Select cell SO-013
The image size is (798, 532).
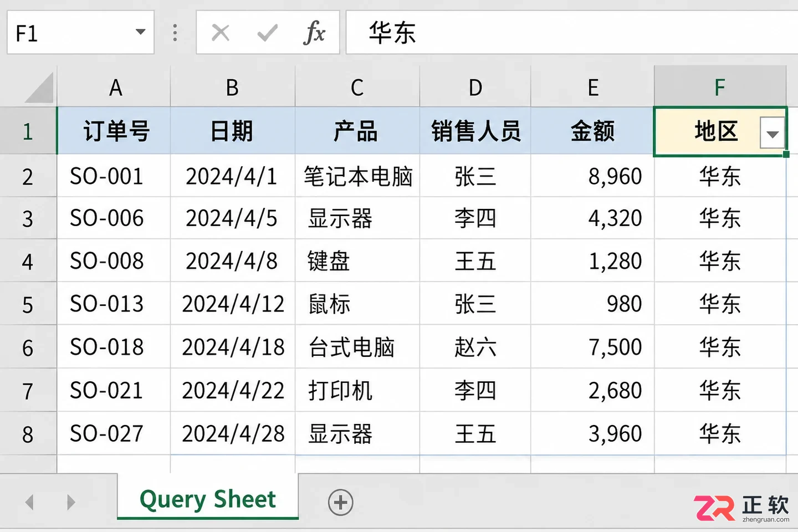[114, 304]
